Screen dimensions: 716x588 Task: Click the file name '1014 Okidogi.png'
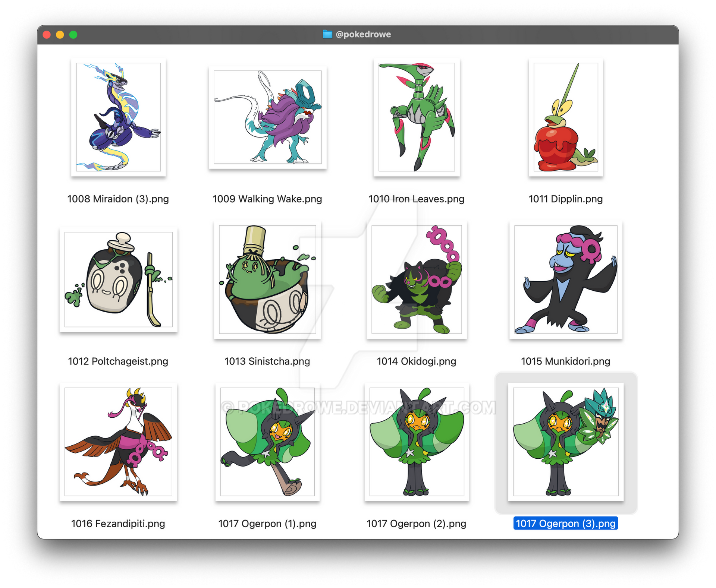(417, 361)
